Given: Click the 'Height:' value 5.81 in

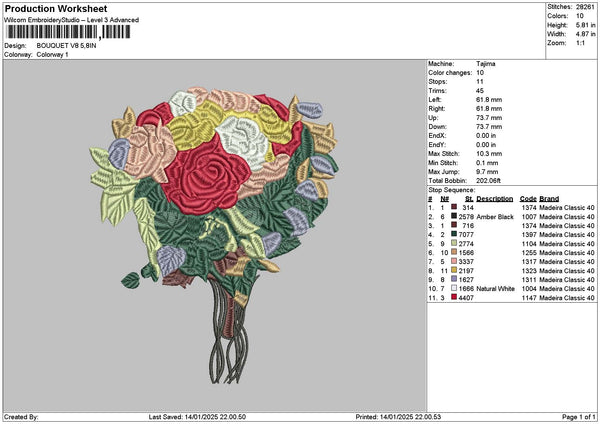Looking at the screenshot, I should click(x=586, y=25).
